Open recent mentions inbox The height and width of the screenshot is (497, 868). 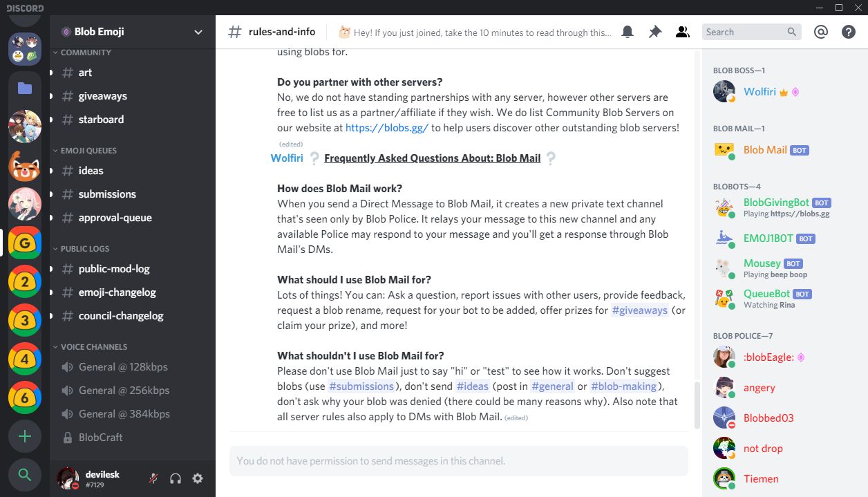click(820, 31)
